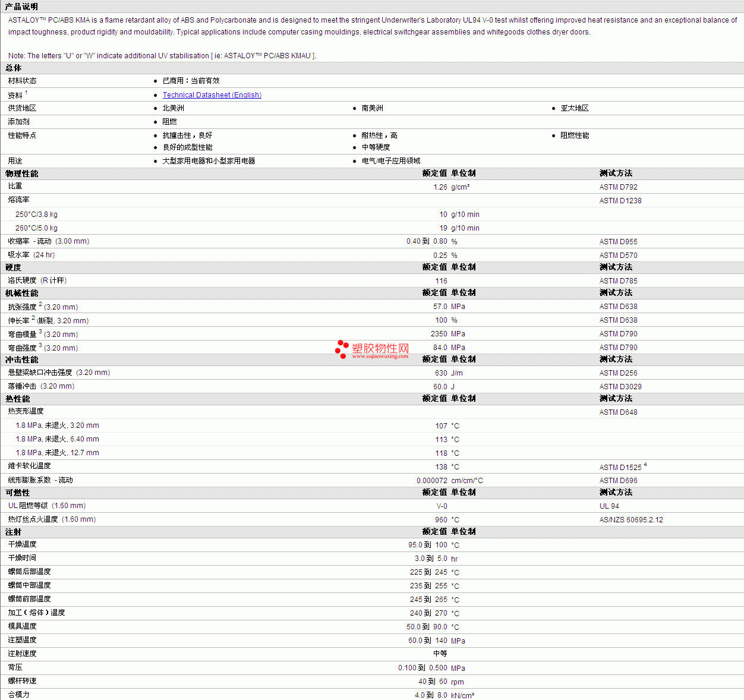Select the dart impact value 60.0
This screenshot has width=744, height=700.
[440, 387]
